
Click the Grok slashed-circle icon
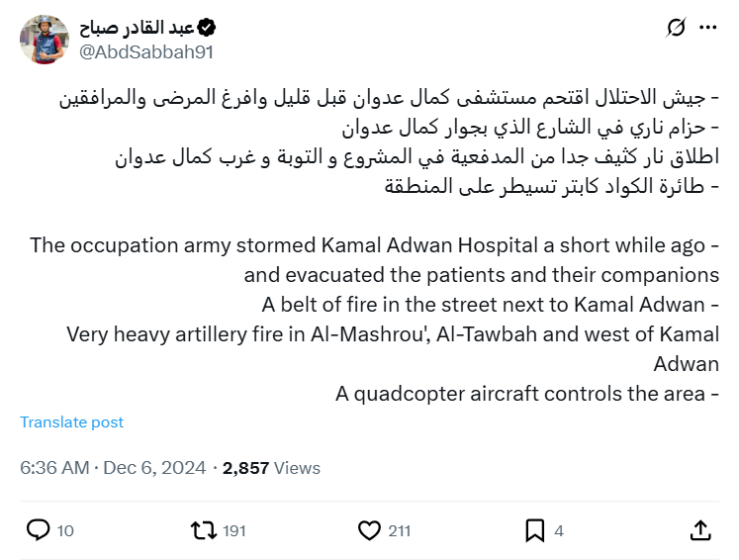pyautogui.click(x=676, y=28)
